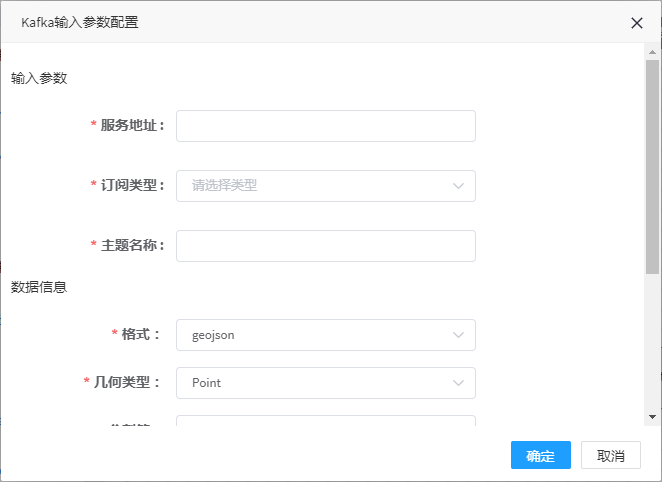662x482 pixels.
Task: Close the Kafka输入参数配置 dialog
Action: pyautogui.click(x=637, y=23)
